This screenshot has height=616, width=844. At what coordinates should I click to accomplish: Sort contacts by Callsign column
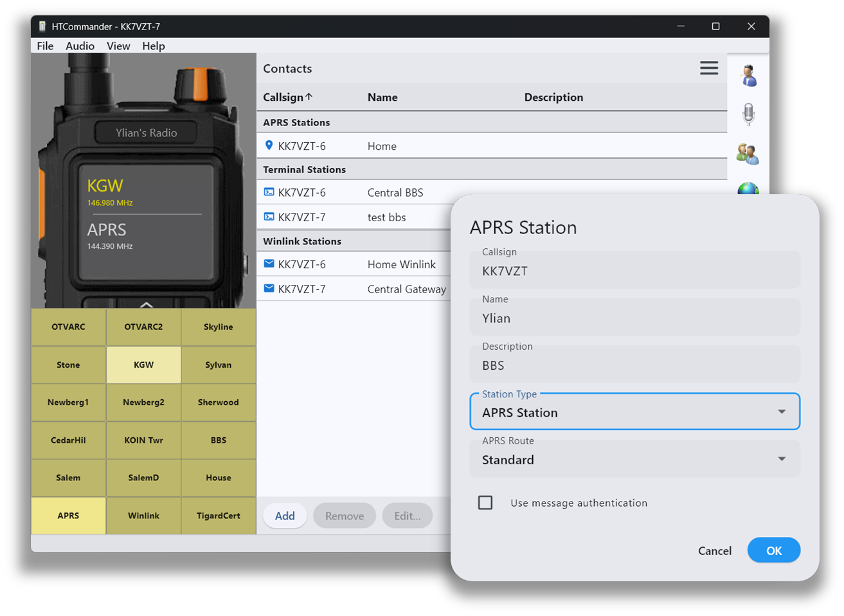(x=287, y=97)
